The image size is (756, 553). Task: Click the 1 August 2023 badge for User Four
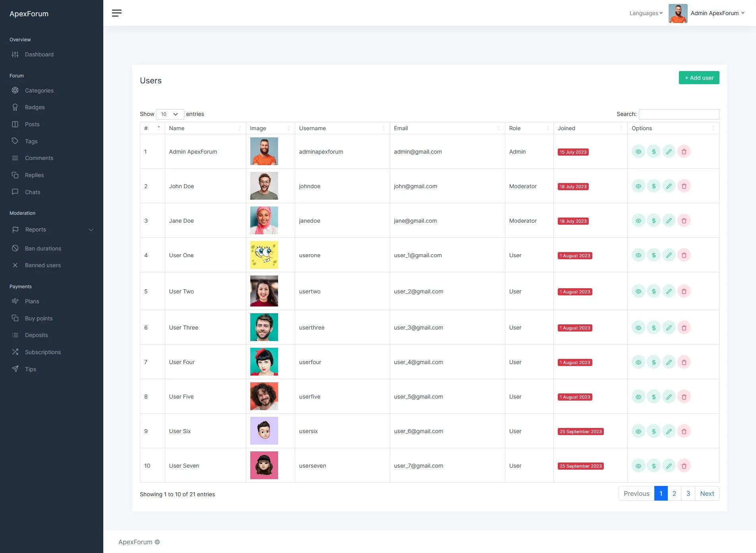click(575, 362)
